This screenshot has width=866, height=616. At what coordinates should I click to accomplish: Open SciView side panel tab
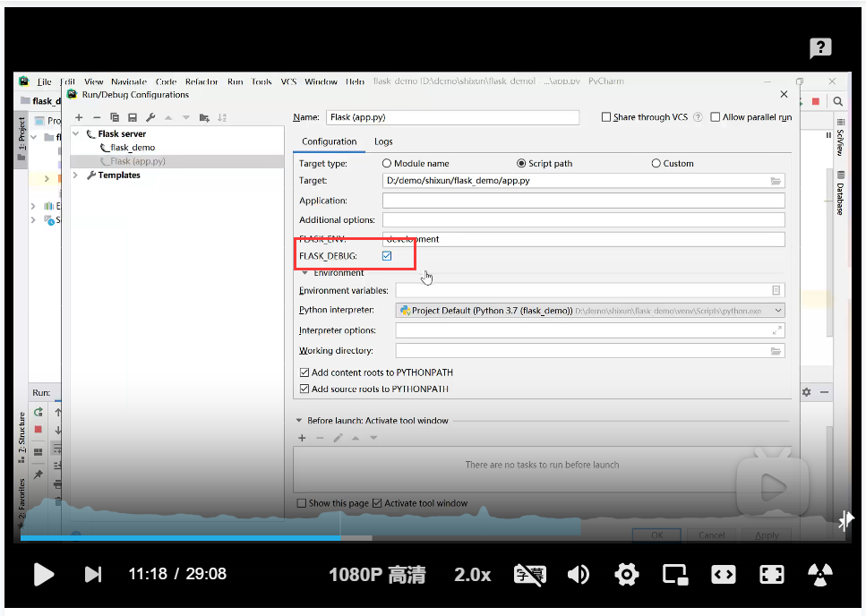840,138
